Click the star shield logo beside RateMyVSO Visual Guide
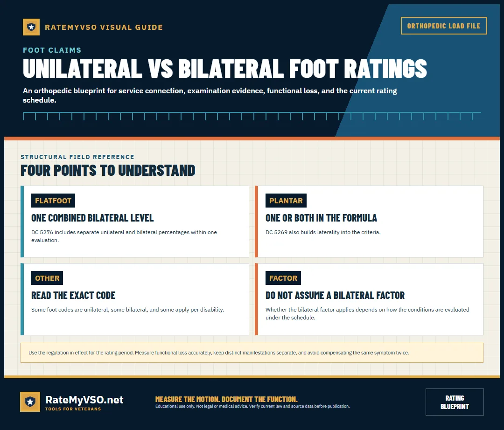Image resolution: width=504 pixels, height=430 pixels. click(31, 27)
